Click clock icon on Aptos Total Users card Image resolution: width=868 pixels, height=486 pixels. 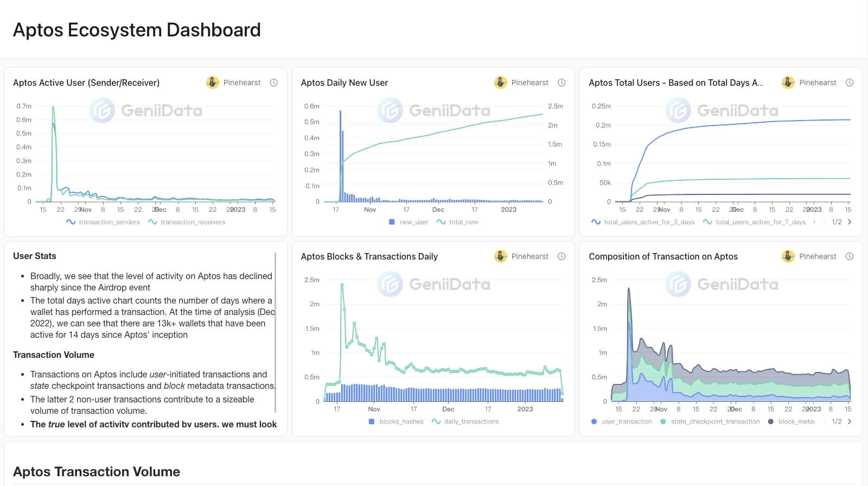pos(850,83)
